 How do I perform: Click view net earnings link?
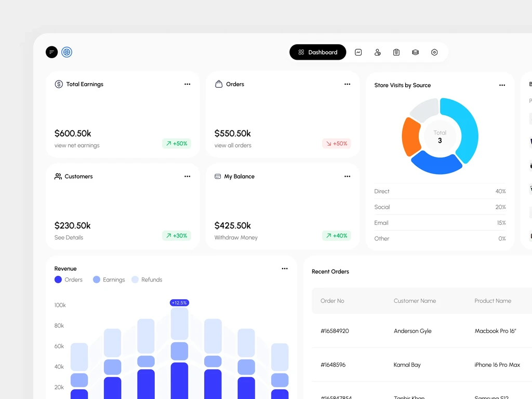click(77, 145)
